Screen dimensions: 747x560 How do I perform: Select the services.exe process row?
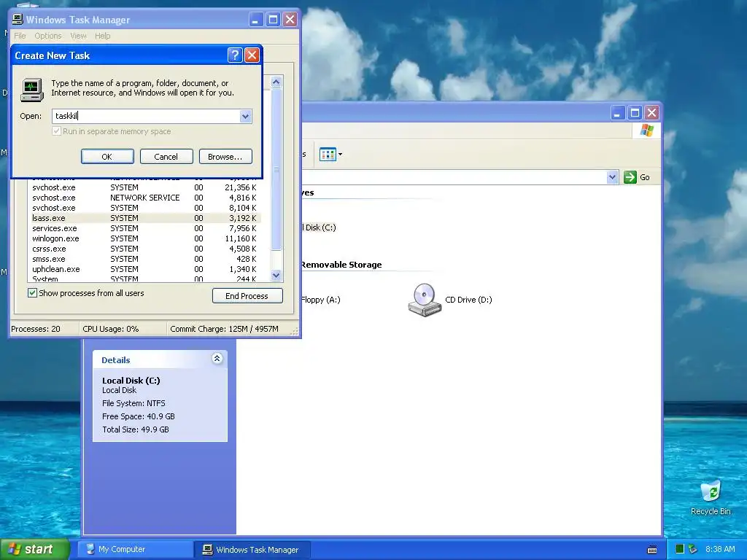pyautogui.click(x=144, y=228)
